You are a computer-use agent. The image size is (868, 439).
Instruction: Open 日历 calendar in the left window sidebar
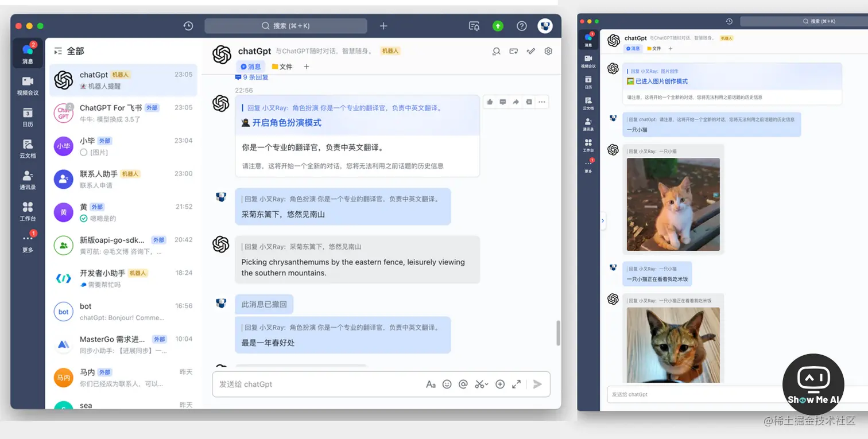pyautogui.click(x=28, y=116)
